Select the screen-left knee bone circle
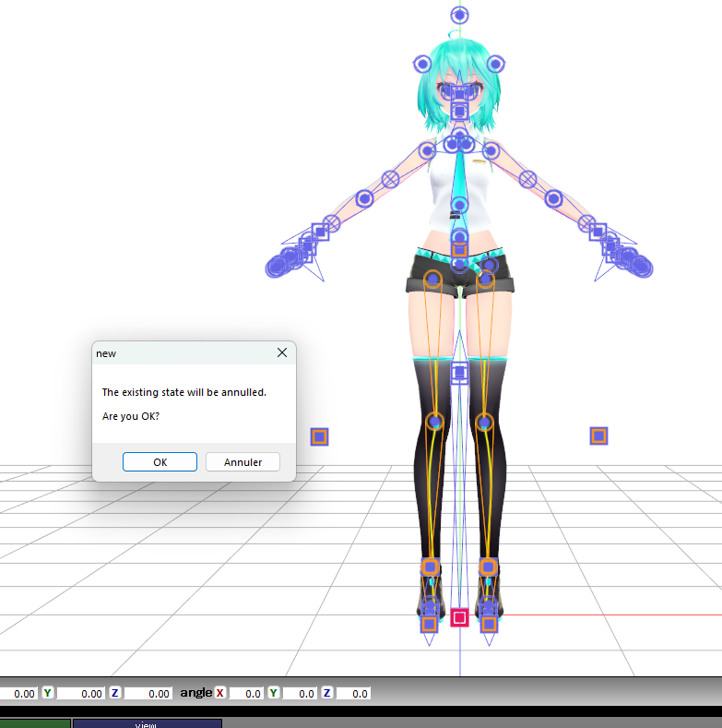The width and height of the screenshot is (722, 728). coord(434,422)
